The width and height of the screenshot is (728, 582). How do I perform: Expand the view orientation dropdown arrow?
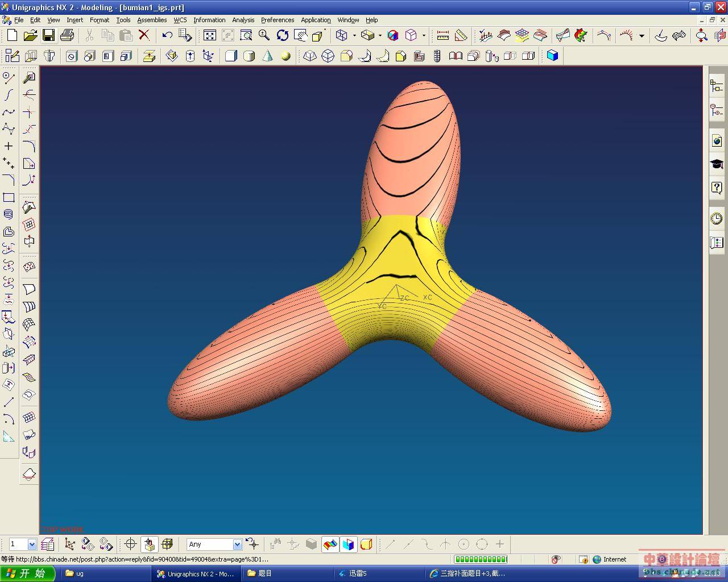click(380, 35)
